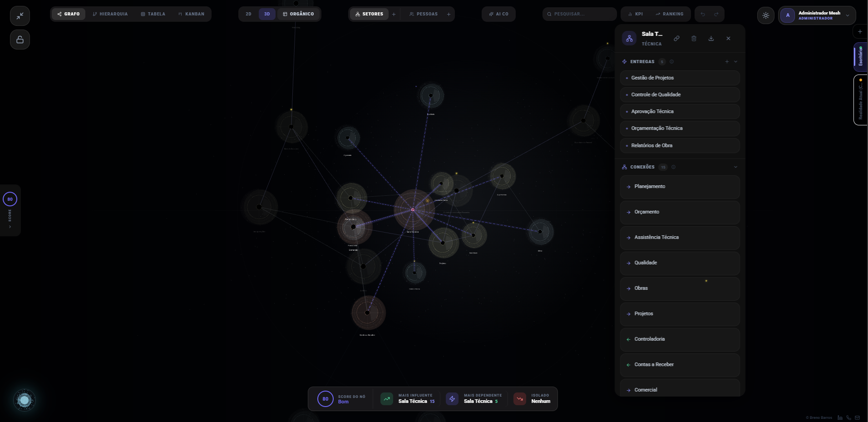Toggle light/dark theme sun icon
The image size is (868, 422).
click(766, 15)
